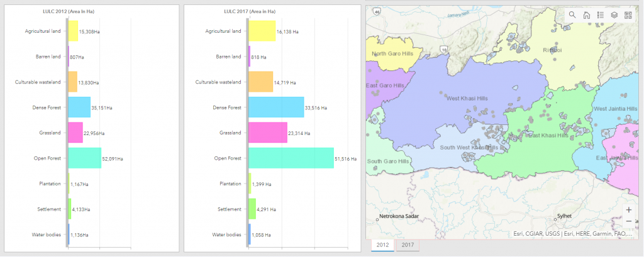Open the map layers panel
This screenshot has height=257, width=644.
click(x=614, y=15)
